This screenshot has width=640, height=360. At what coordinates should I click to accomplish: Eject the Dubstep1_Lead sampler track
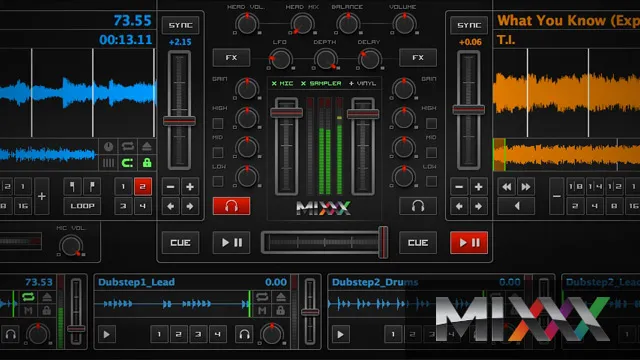(x=281, y=297)
